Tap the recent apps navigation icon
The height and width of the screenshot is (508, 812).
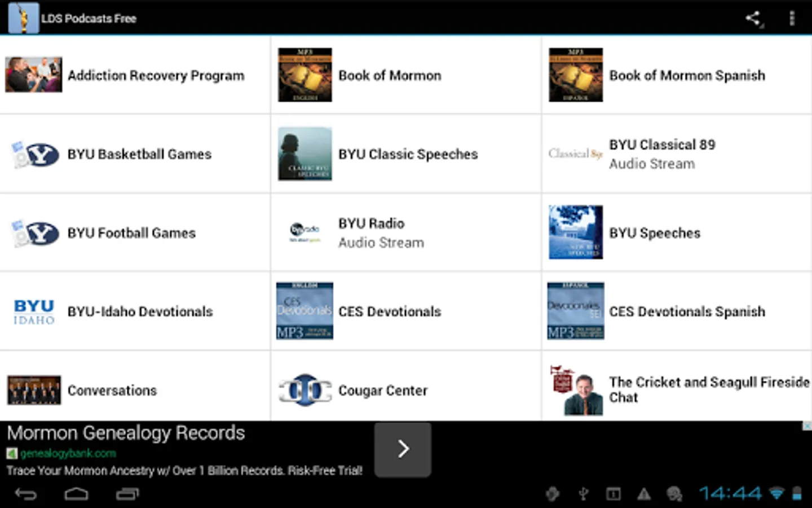pos(127,494)
